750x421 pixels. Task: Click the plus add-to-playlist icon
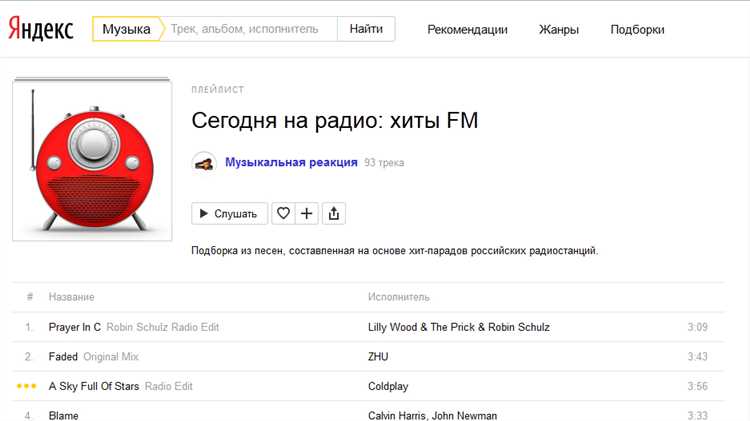307,213
